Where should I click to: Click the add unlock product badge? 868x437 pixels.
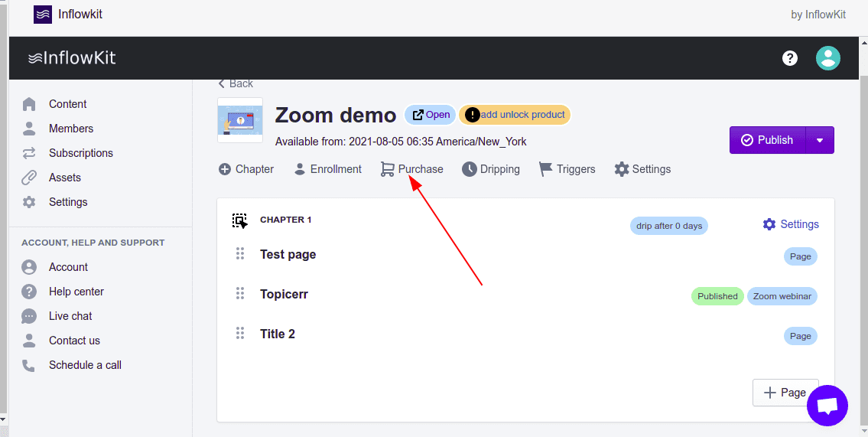tap(515, 115)
